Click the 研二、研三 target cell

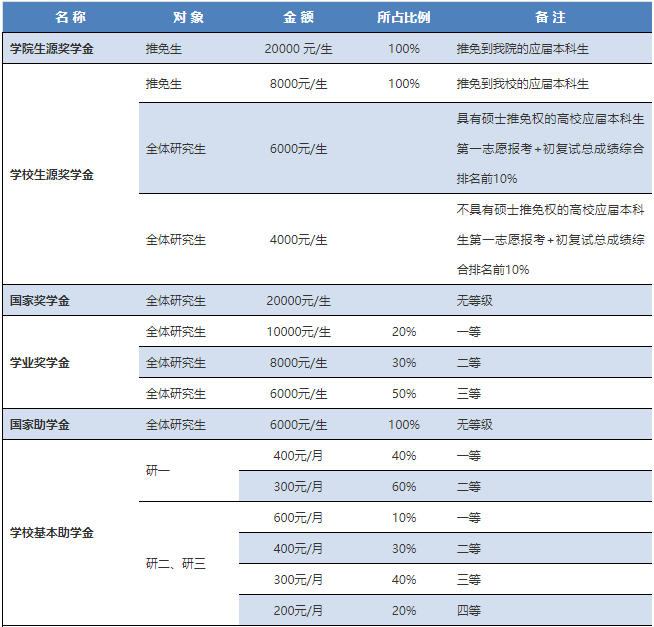click(x=176, y=564)
